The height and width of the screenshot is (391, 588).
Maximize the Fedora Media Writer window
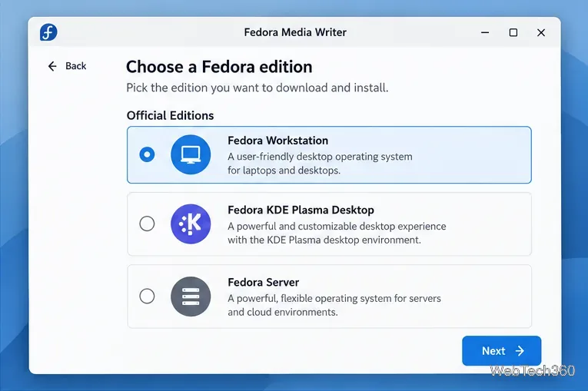click(513, 32)
